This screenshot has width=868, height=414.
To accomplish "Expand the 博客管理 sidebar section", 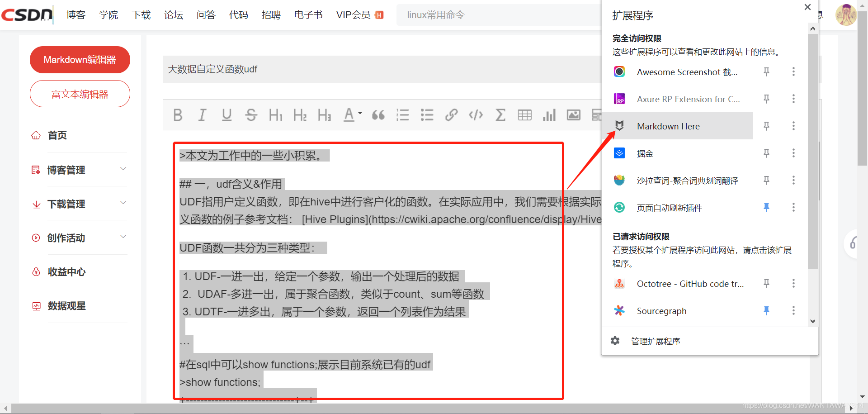I will [x=79, y=170].
